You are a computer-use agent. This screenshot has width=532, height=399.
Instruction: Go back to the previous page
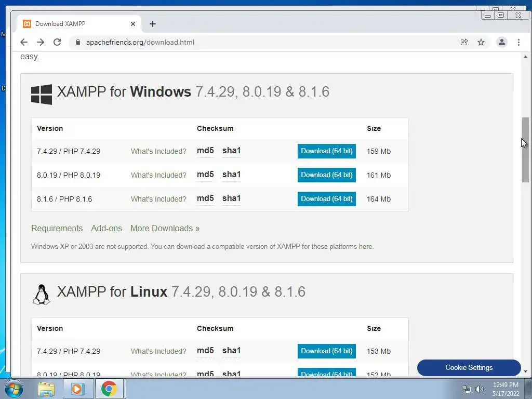click(24, 42)
